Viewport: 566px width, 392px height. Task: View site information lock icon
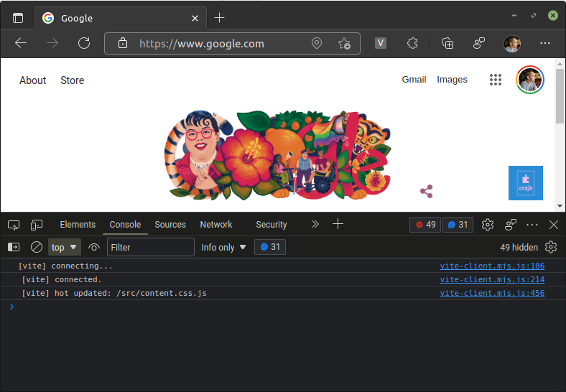click(x=123, y=43)
